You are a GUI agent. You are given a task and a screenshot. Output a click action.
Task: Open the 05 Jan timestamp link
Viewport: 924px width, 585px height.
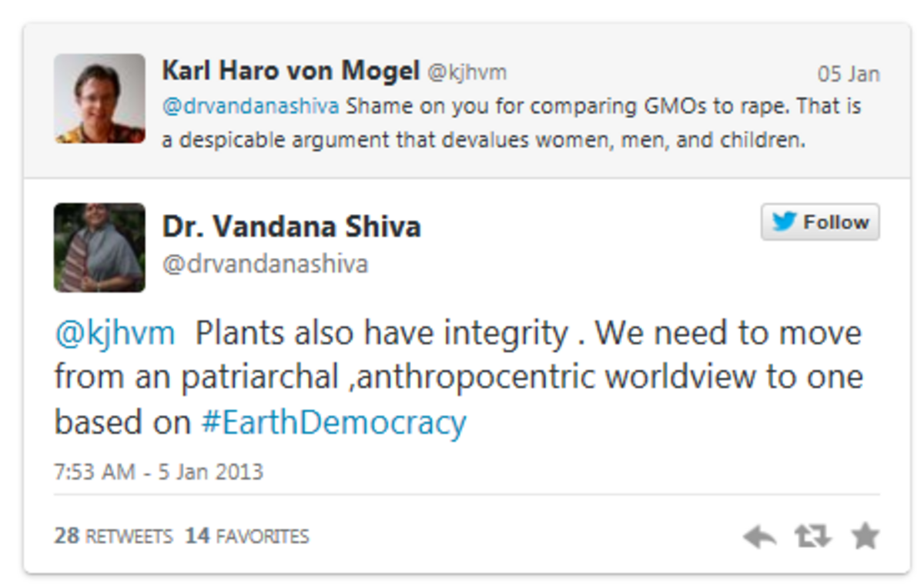point(849,75)
